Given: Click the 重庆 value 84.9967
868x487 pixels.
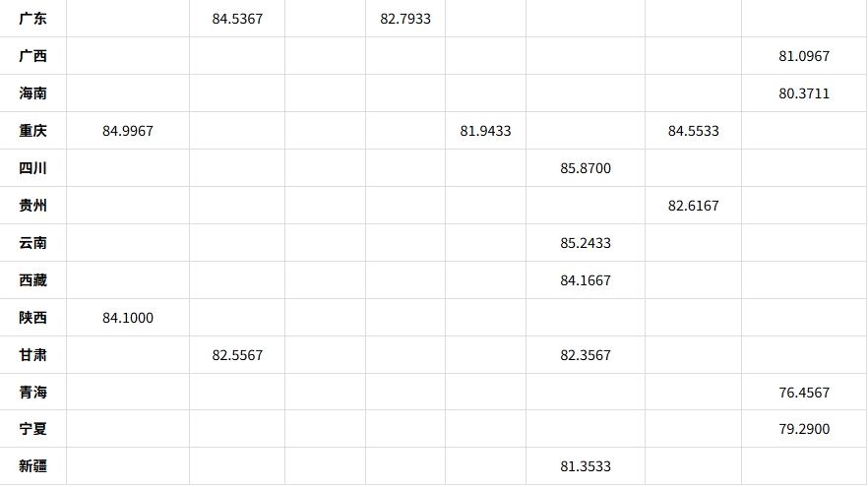Looking at the screenshot, I should coord(127,131).
